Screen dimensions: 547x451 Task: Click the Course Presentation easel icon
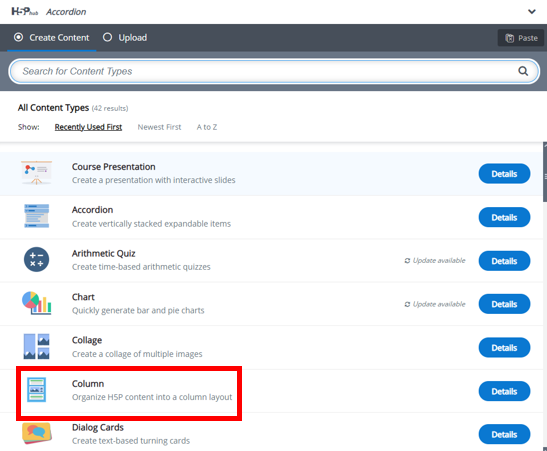click(x=37, y=173)
